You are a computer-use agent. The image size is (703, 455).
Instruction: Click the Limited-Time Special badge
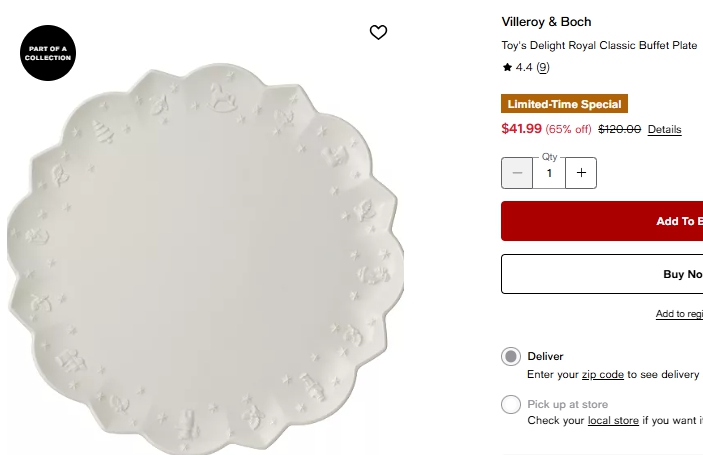564,104
